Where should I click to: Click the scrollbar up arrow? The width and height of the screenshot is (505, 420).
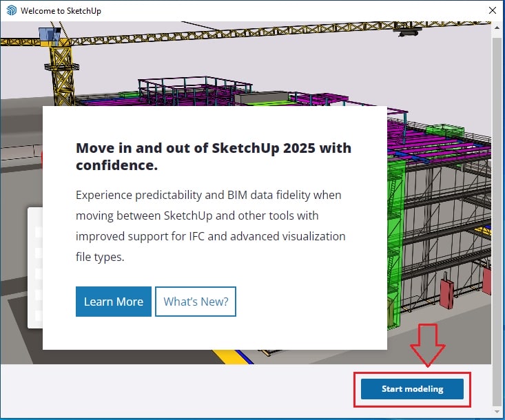pyautogui.click(x=497, y=28)
